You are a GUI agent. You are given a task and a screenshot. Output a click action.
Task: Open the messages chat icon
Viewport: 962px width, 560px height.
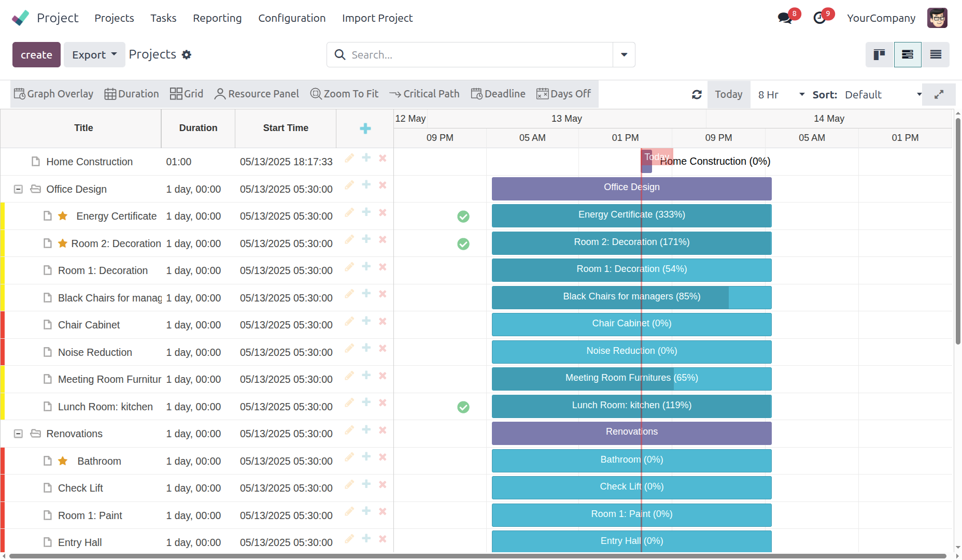(785, 18)
